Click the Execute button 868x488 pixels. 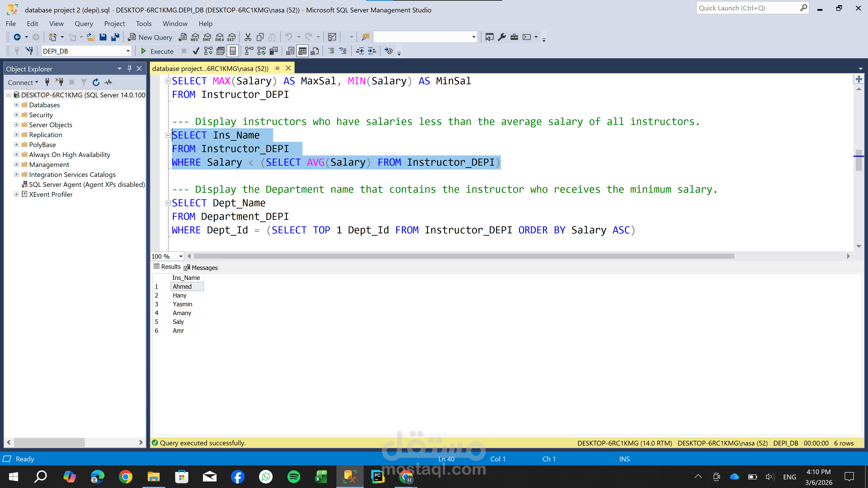(157, 51)
